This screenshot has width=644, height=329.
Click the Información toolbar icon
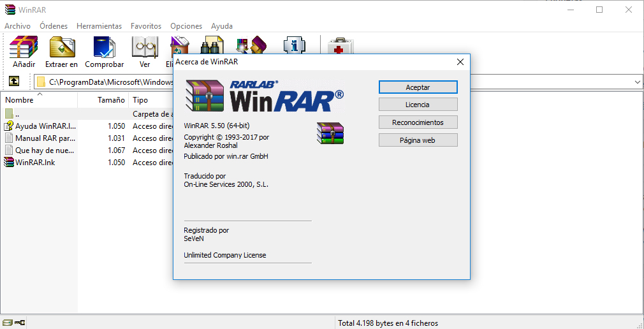[x=295, y=45]
